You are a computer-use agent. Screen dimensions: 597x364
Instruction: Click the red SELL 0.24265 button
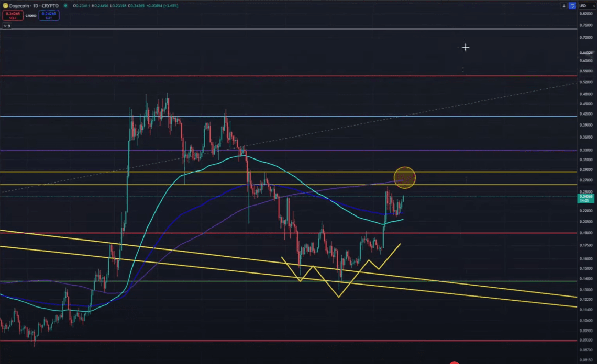(13, 16)
